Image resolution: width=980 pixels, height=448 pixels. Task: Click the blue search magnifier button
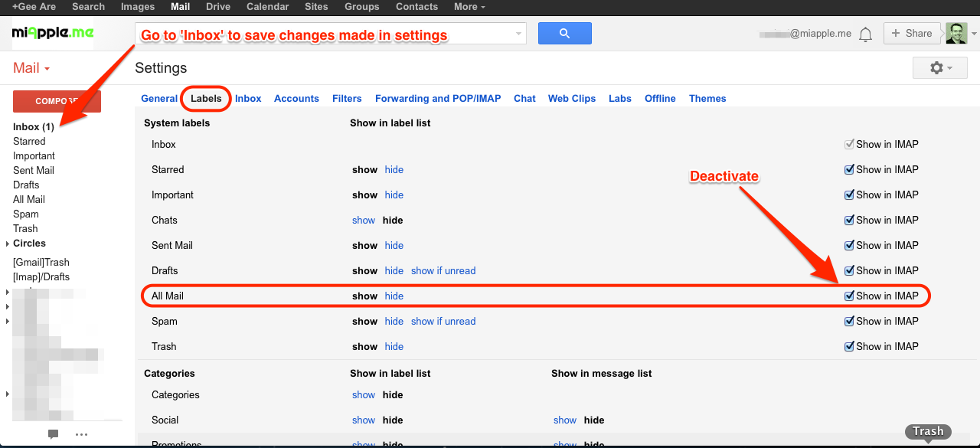(564, 34)
